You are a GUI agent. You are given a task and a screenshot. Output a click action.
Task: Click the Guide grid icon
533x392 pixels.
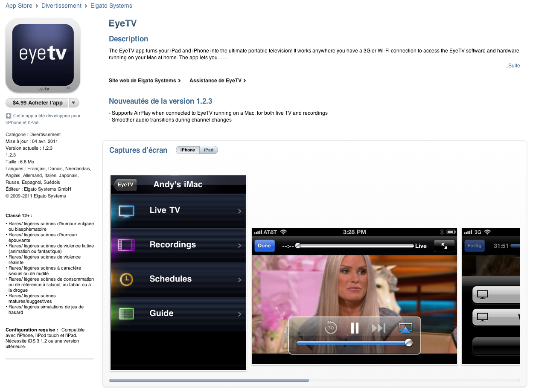(x=126, y=314)
